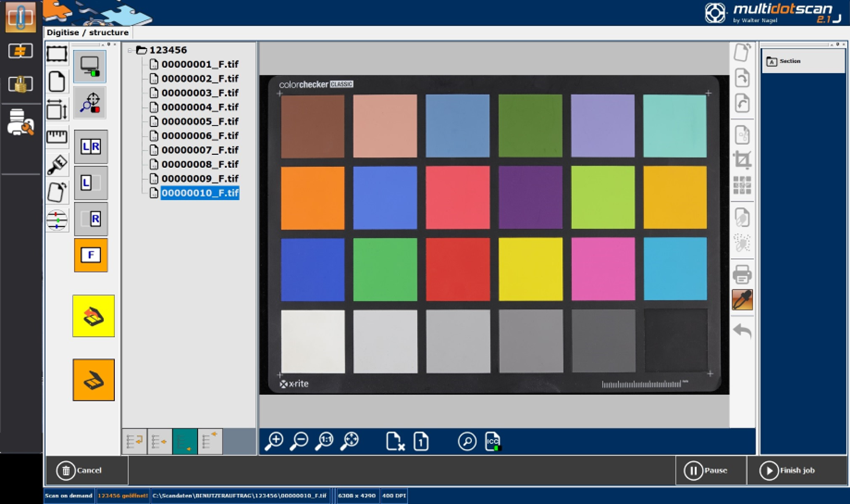Set zoom to 1:1 scale

[x=324, y=441]
